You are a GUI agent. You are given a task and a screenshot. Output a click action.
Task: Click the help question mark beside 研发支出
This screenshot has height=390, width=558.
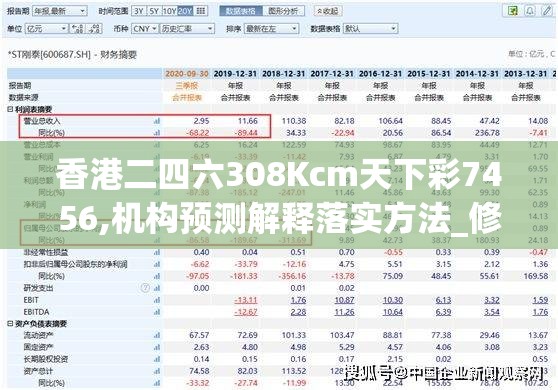pyautogui.click(x=145, y=288)
